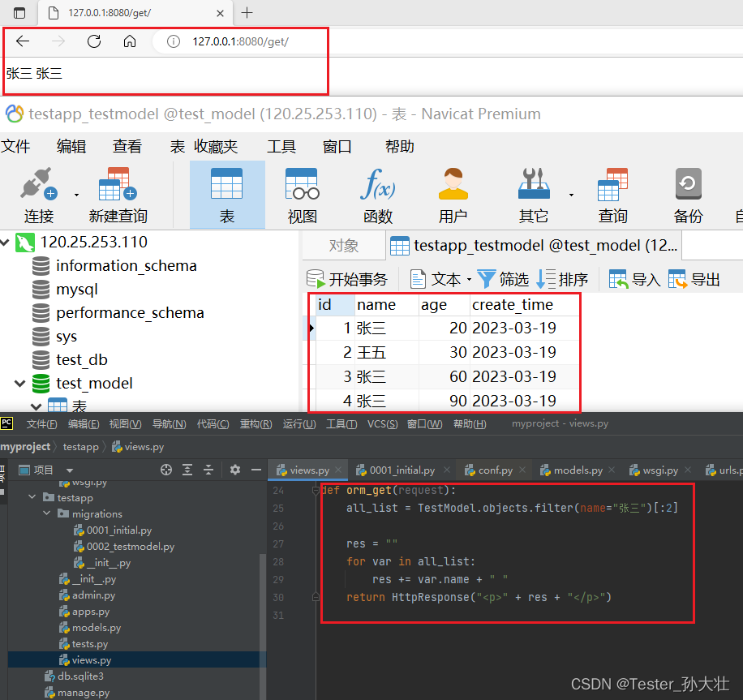Click expand all icon in project panel
The width and height of the screenshot is (743, 700).
point(187,470)
